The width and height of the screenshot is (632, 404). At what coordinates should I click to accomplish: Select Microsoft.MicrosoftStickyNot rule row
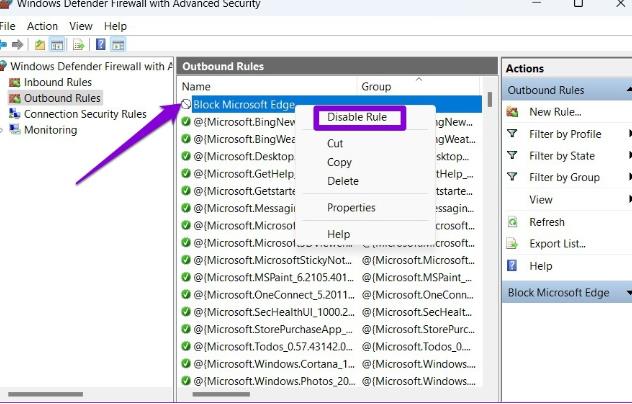tap(331, 260)
